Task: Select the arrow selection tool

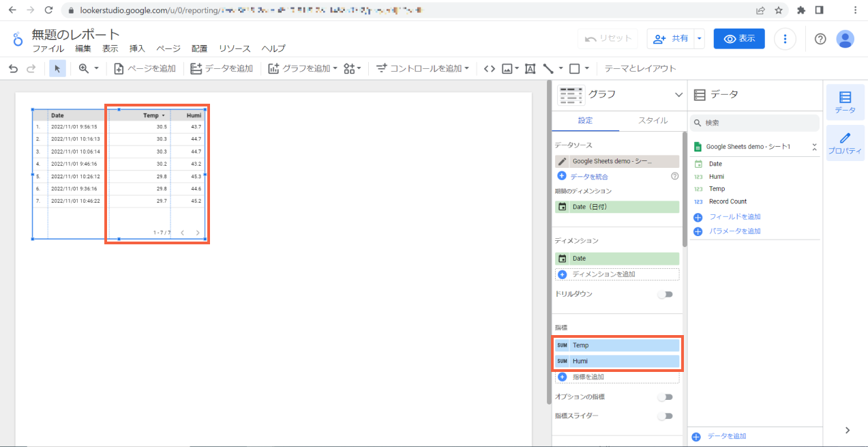Action: tap(57, 68)
